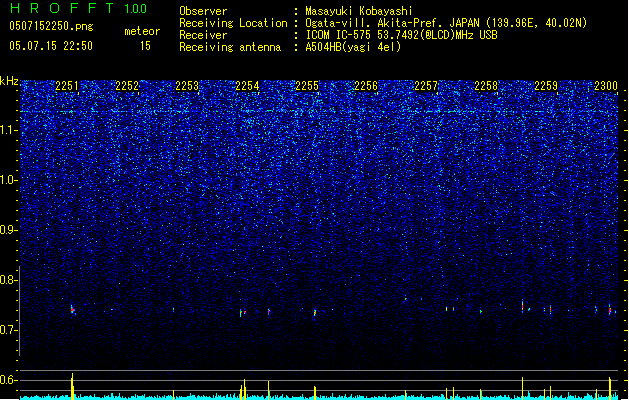
Task: Click the Receiving antenna label
Action: pyautogui.click(x=230, y=47)
